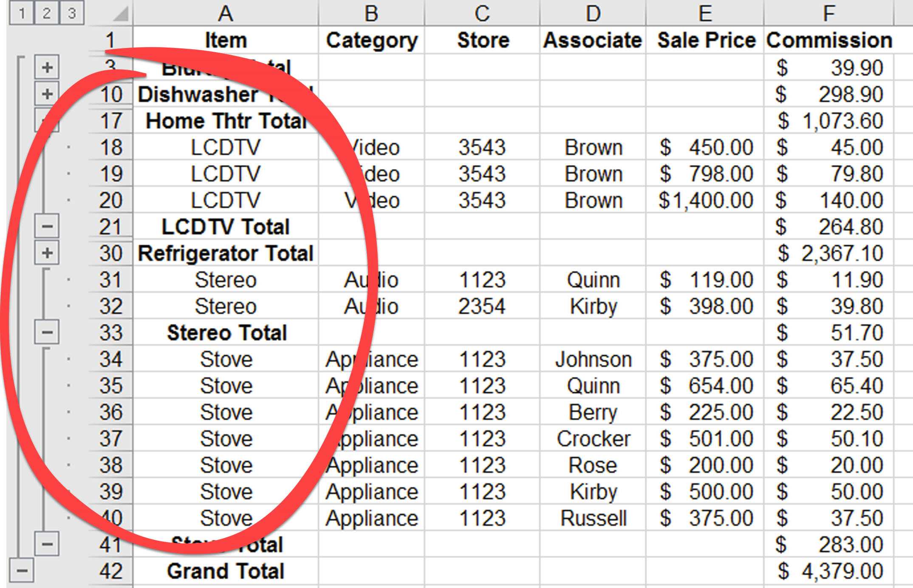Click the $ 398.00 sale price cell
Image resolution: width=913 pixels, height=588 pixels.
(x=705, y=306)
